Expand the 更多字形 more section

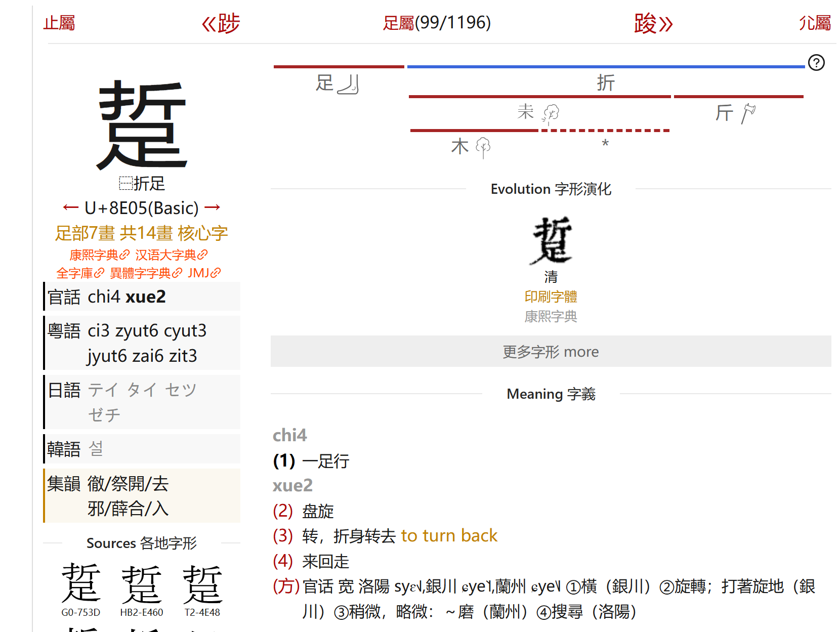click(x=551, y=351)
